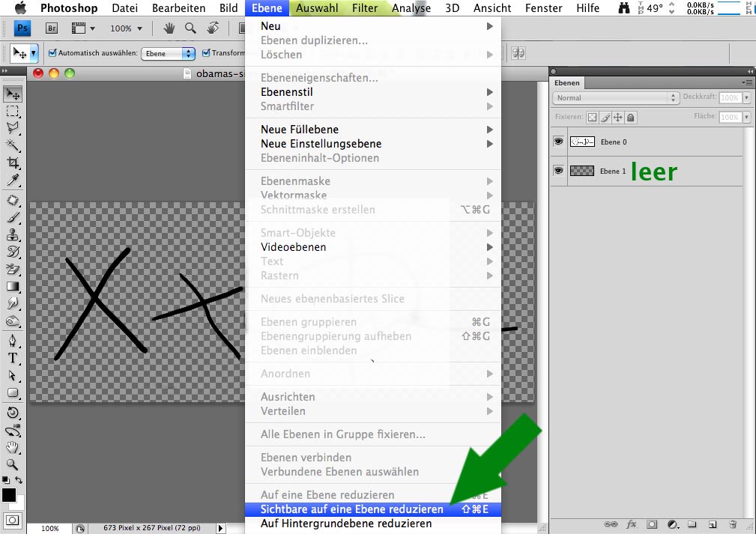756x534 pixels.
Task: Launch Adobe Bridge from the application bar
Action: pos(52,28)
